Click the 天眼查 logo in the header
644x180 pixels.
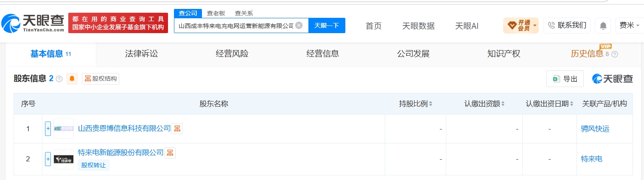(33, 23)
